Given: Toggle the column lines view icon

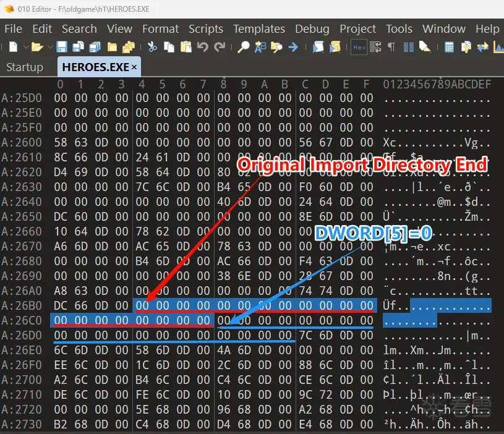Looking at the screenshot, I should (408, 47).
